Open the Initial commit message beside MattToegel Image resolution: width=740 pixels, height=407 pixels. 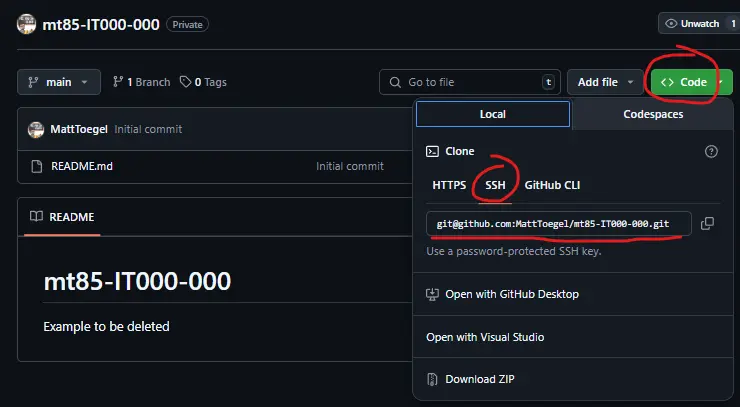coord(148,129)
